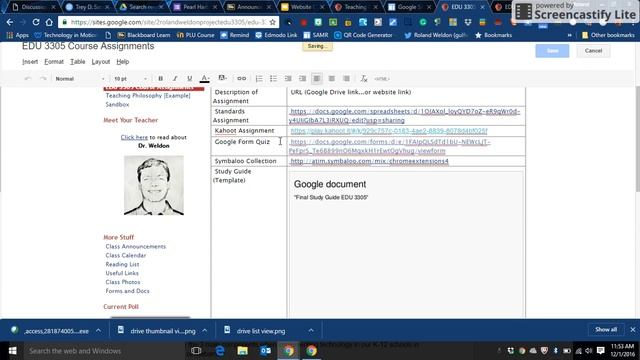
Task: Cancel editing the page
Action: pos(593,51)
